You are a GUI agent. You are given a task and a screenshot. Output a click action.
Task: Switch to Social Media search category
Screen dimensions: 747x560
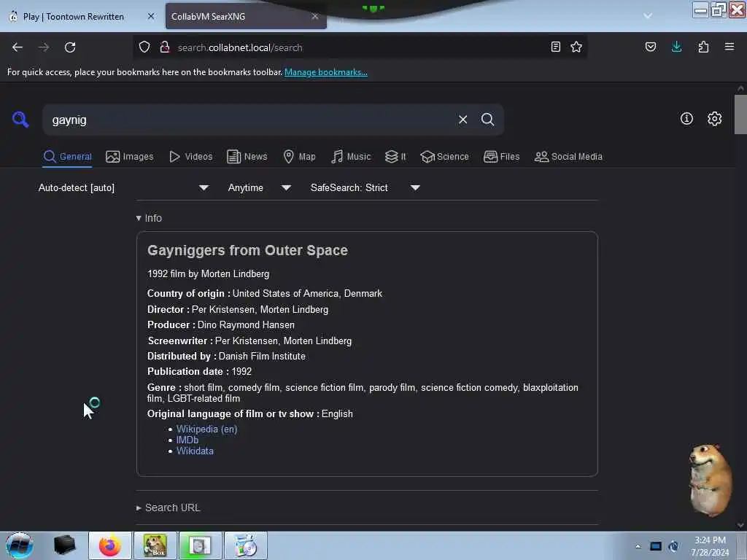point(568,157)
